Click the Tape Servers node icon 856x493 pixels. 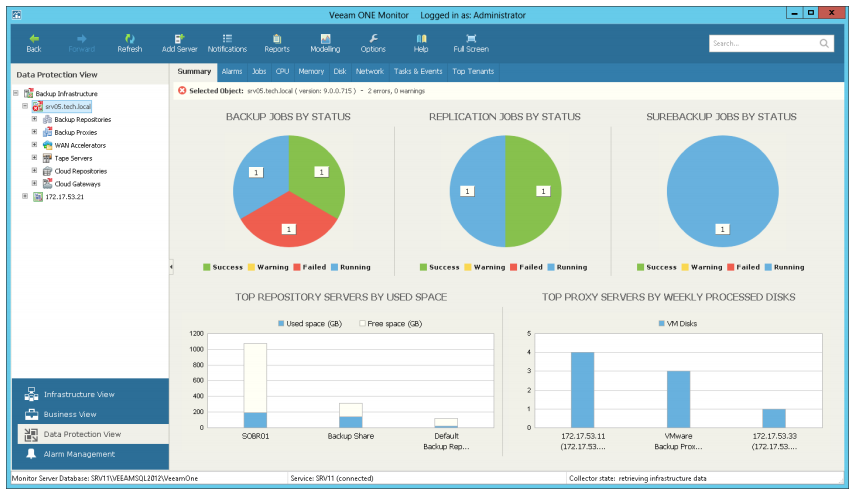[47, 158]
